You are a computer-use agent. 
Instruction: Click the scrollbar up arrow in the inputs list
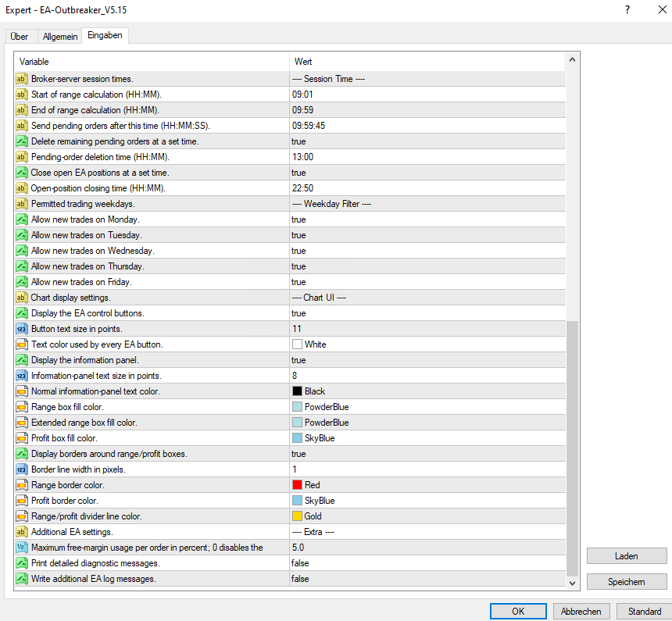[x=572, y=60]
